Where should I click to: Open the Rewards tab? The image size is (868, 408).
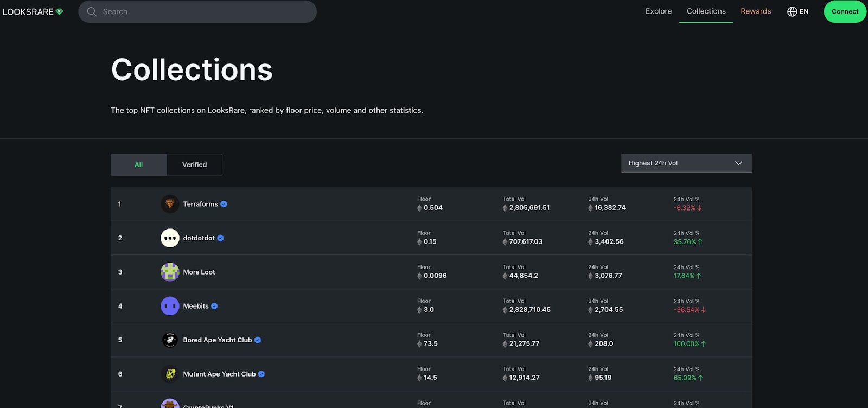coord(756,11)
